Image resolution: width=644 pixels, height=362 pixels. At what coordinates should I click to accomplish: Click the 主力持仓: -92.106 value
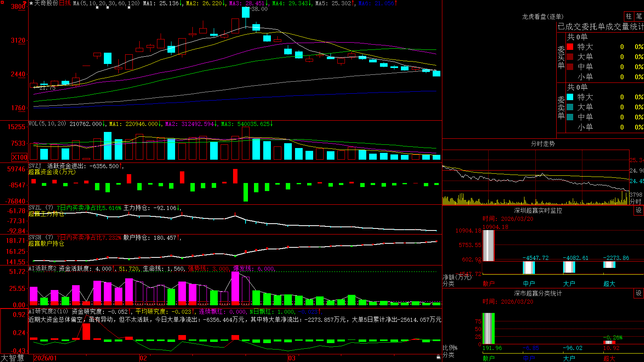tap(152, 208)
